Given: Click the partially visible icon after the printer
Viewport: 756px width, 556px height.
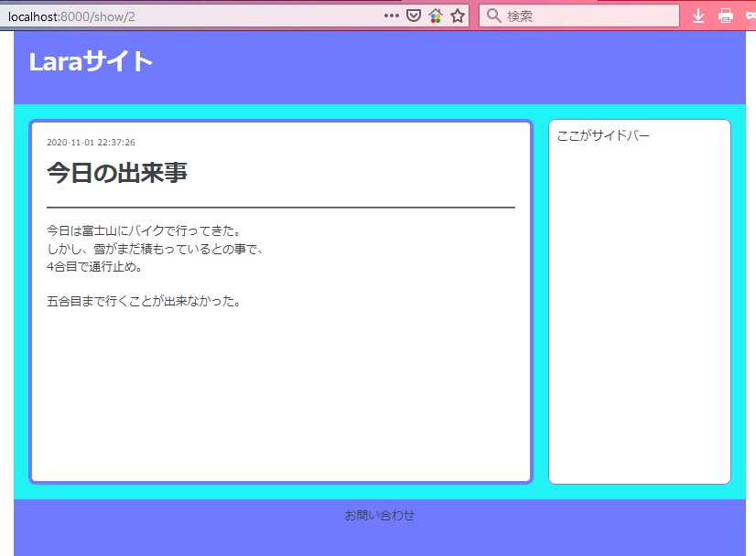Looking at the screenshot, I should pos(750,16).
